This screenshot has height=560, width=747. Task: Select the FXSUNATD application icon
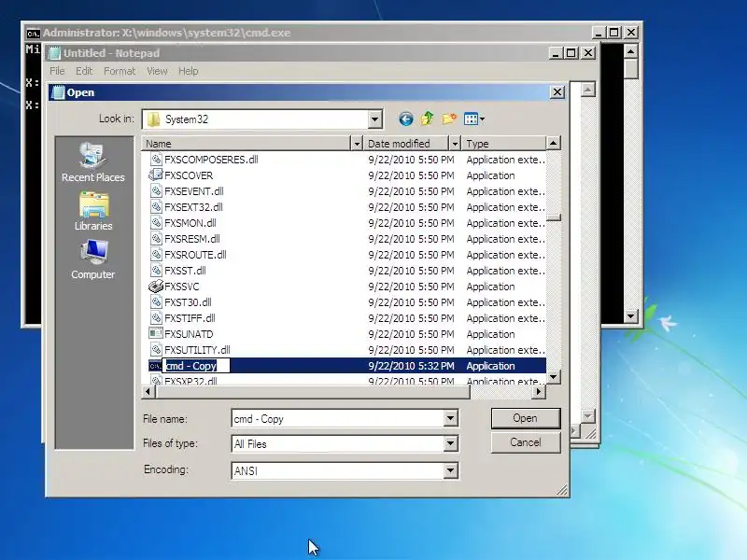click(156, 333)
